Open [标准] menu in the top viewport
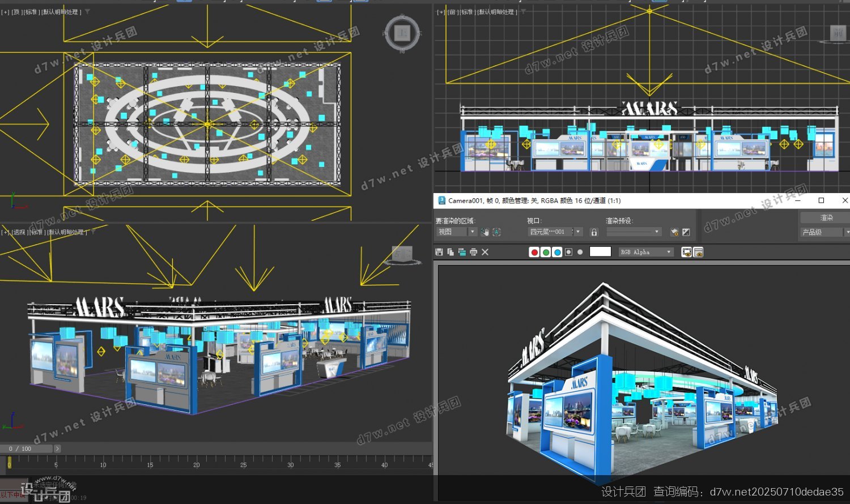Image resolution: width=850 pixels, height=504 pixels. pos(31,12)
